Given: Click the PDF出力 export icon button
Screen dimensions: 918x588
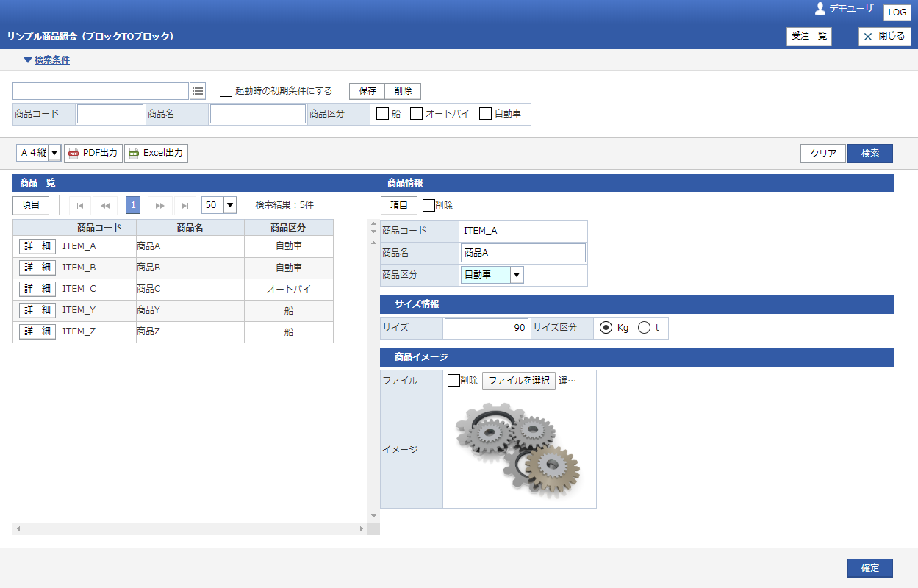Looking at the screenshot, I should point(93,153).
